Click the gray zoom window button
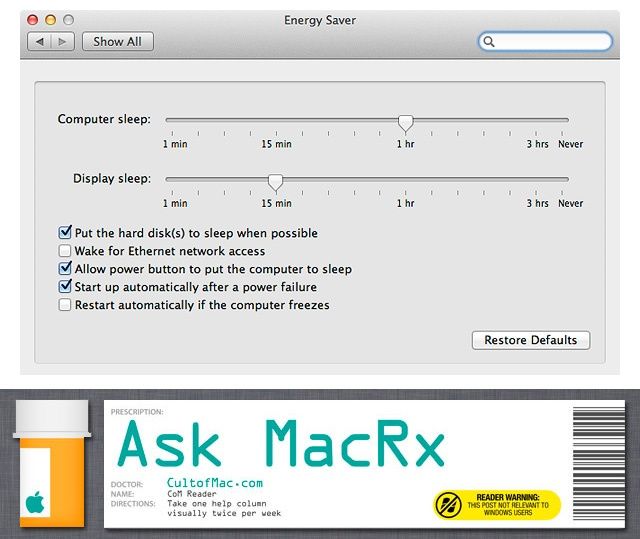Viewport: 640px width, 539px height. point(69,20)
